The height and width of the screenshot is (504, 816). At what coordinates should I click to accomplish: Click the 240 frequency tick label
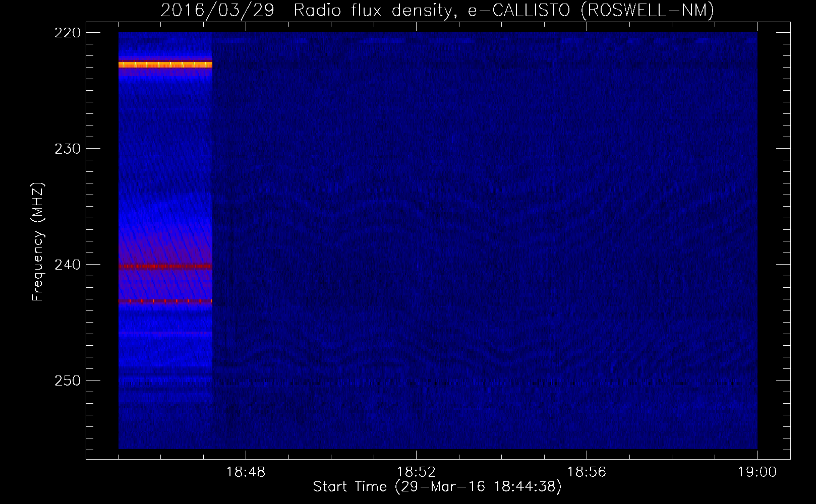(x=67, y=265)
